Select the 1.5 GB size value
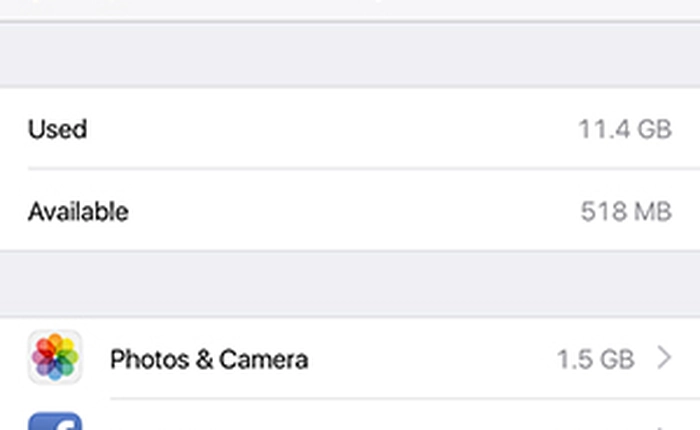This screenshot has height=430, width=700. coord(595,359)
